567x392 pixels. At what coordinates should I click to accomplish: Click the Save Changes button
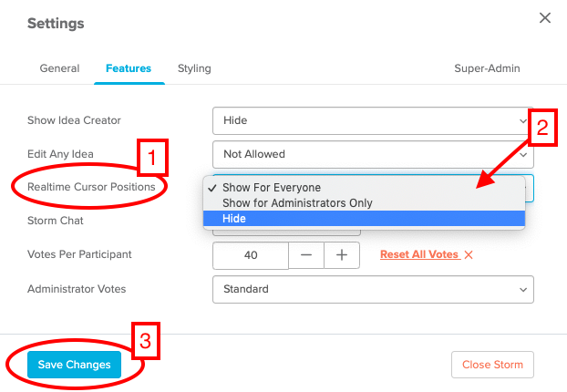coord(74,365)
